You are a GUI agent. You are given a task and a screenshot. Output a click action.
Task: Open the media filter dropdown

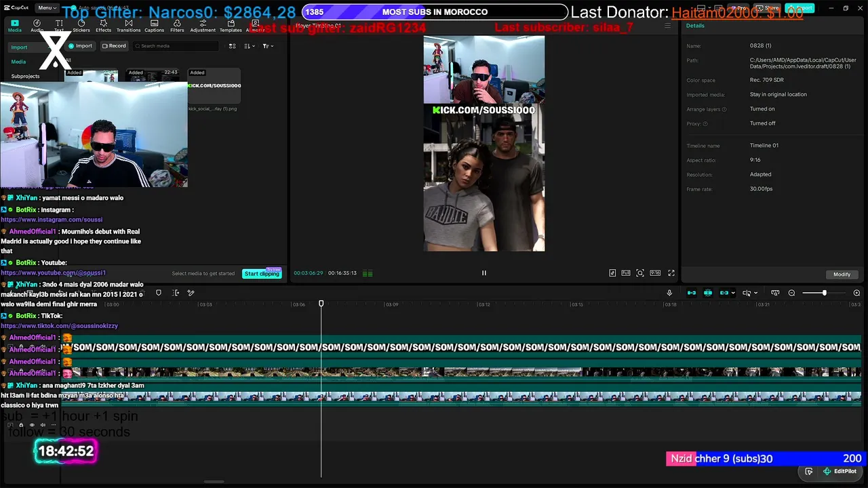tap(268, 46)
